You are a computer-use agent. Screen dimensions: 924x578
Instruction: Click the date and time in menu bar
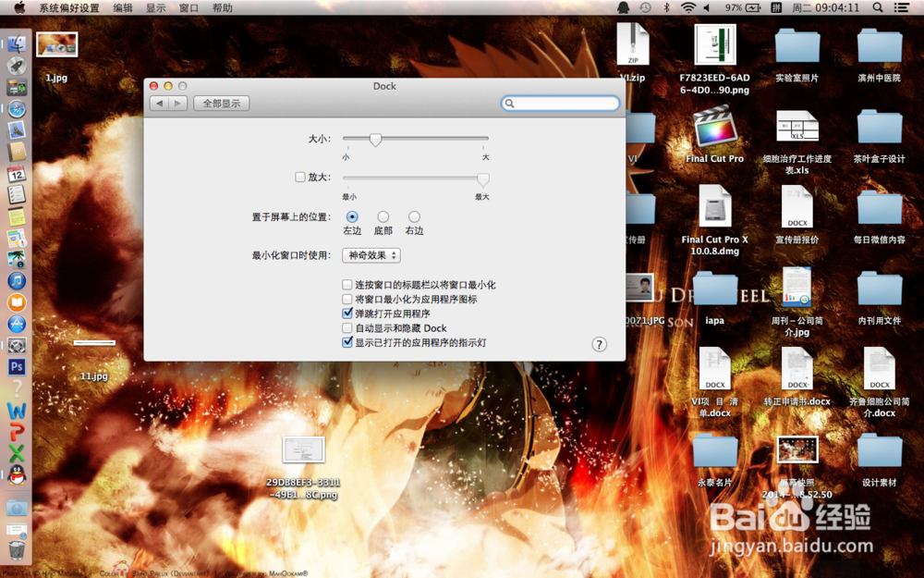point(825,7)
